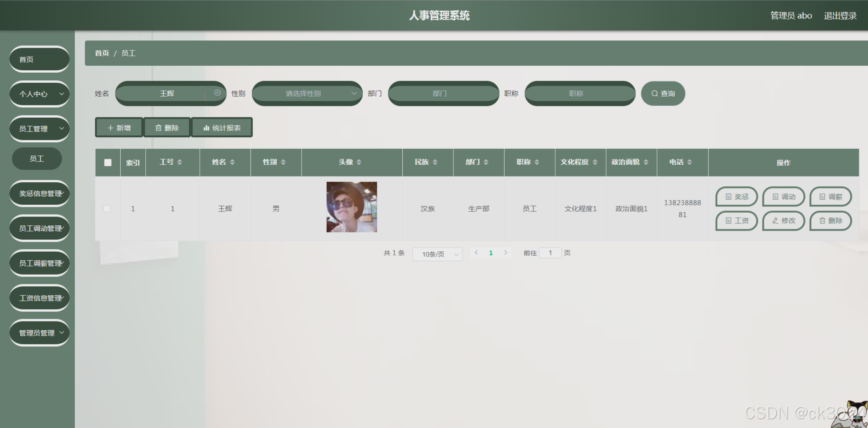Viewport: 868px width, 428px height.
Task: Expand the 管理员管理 sidebar menu
Action: pyautogui.click(x=39, y=333)
